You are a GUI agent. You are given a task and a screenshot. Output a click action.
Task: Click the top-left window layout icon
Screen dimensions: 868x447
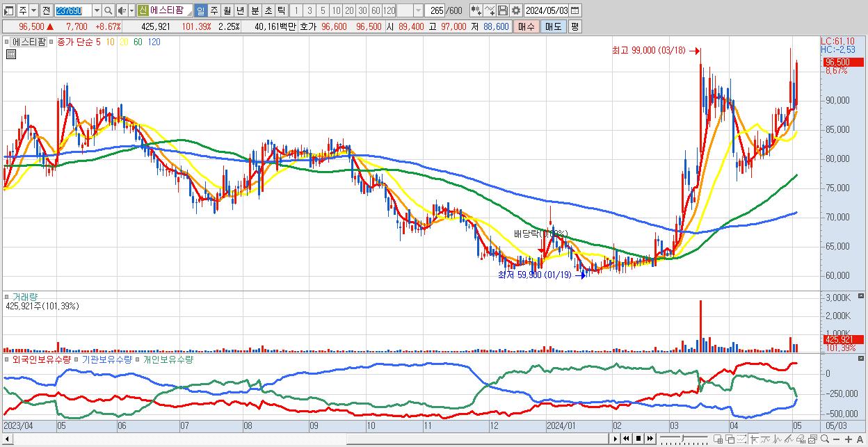pos(8,10)
